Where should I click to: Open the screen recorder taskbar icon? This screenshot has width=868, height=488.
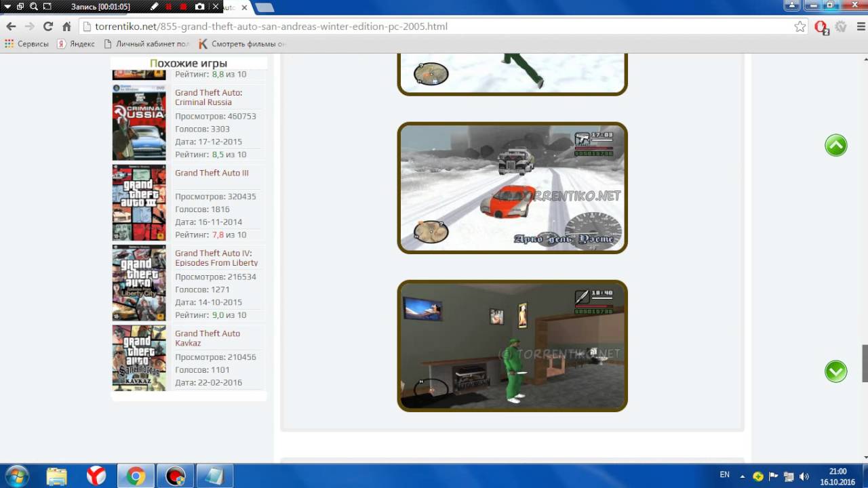[175, 476]
